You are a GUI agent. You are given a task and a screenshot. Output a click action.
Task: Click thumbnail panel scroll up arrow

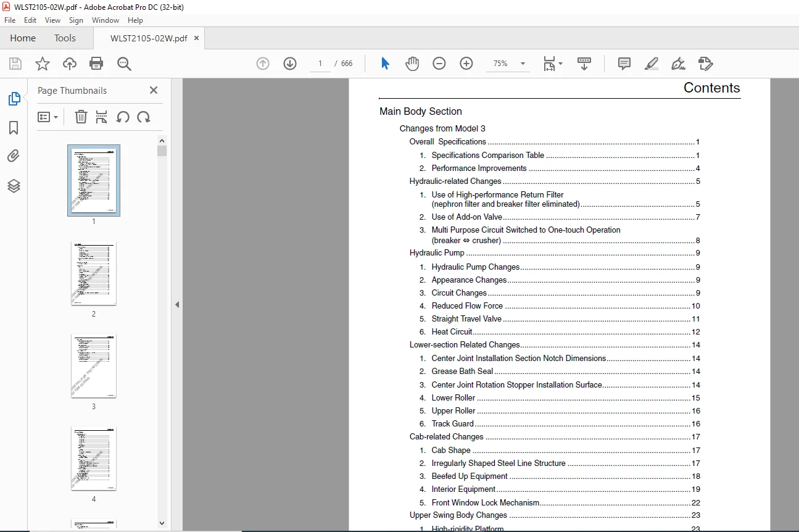[162, 140]
